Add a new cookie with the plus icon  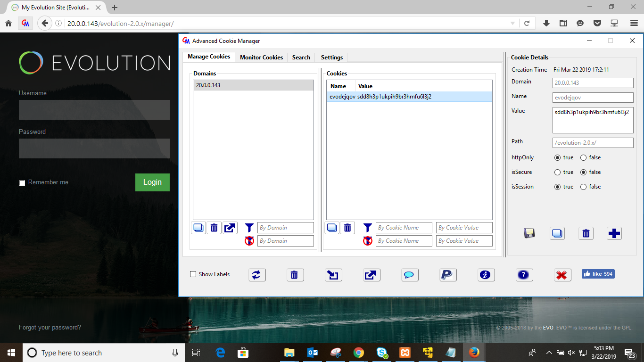(614, 233)
